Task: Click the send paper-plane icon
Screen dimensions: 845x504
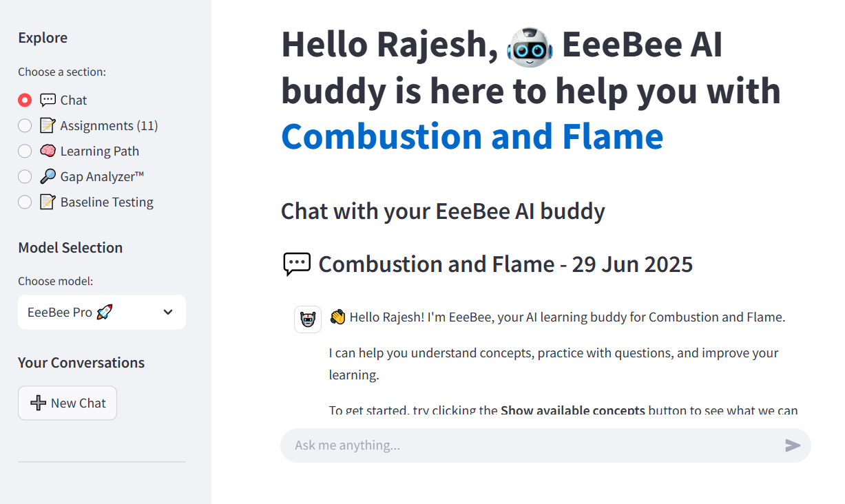Action: (793, 445)
